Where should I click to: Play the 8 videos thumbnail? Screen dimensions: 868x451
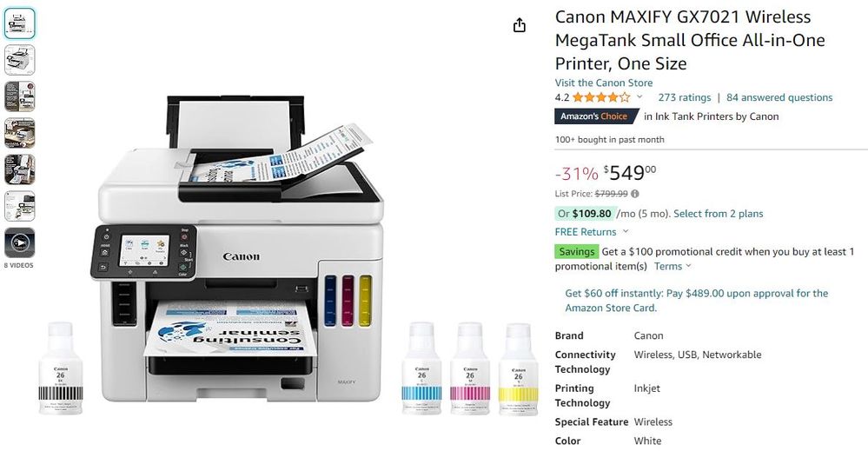[x=19, y=242]
